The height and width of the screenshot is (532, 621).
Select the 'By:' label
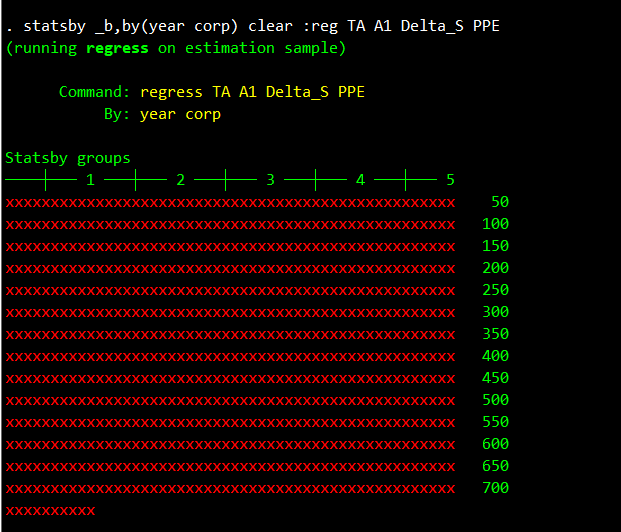coord(117,114)
